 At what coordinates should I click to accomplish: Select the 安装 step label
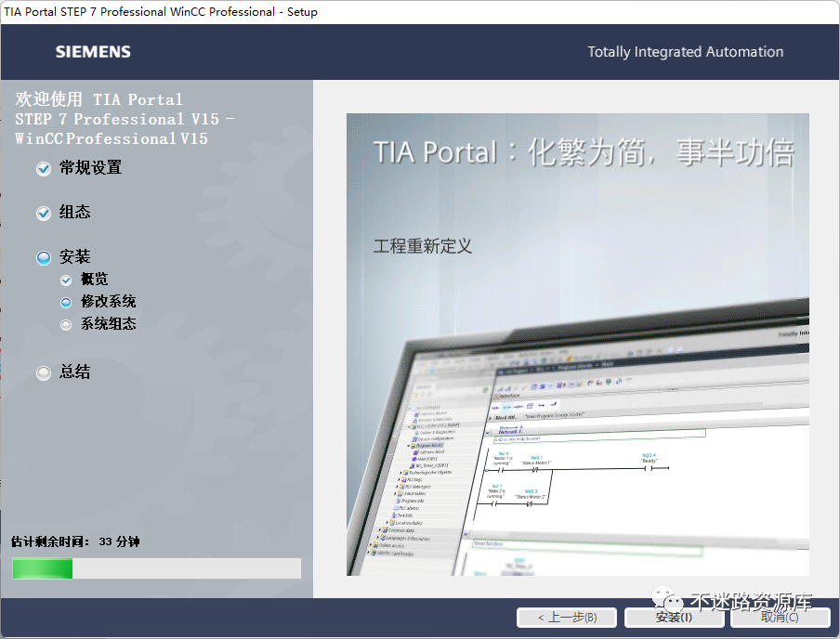(x=74, y=256)
